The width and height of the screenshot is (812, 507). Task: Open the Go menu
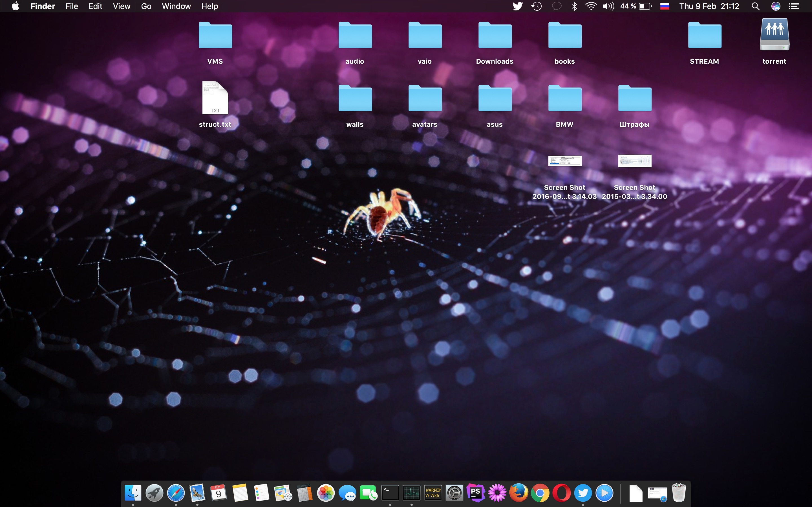146,6
